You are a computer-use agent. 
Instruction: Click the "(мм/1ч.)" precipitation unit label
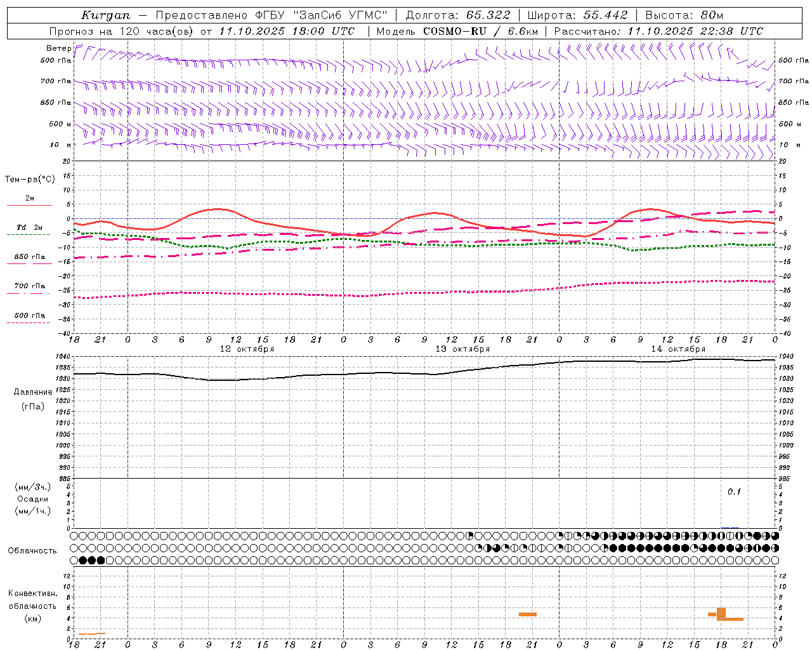coord(33,511)
